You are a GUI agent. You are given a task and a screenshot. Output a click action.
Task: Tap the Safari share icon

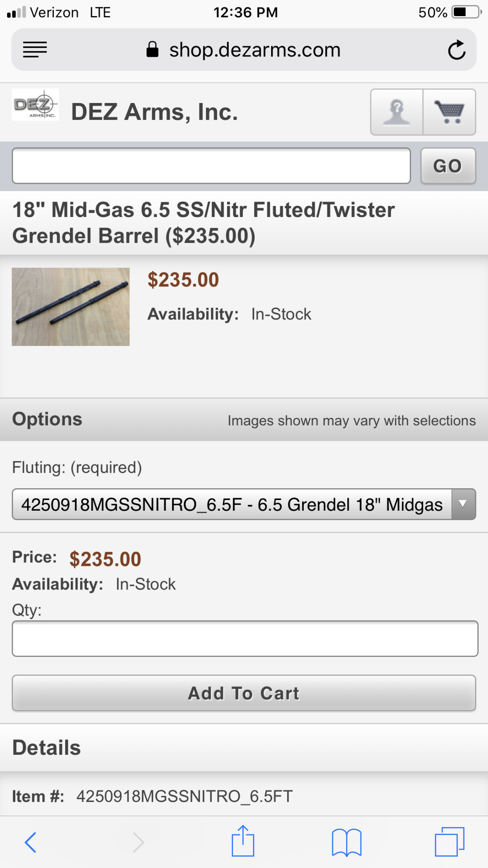point(243,841)
